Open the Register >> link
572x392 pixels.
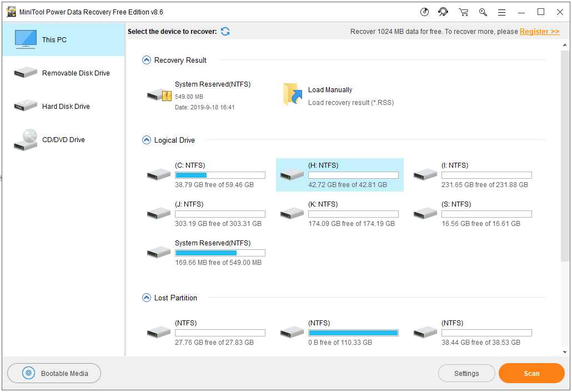[x=539, y=32]
